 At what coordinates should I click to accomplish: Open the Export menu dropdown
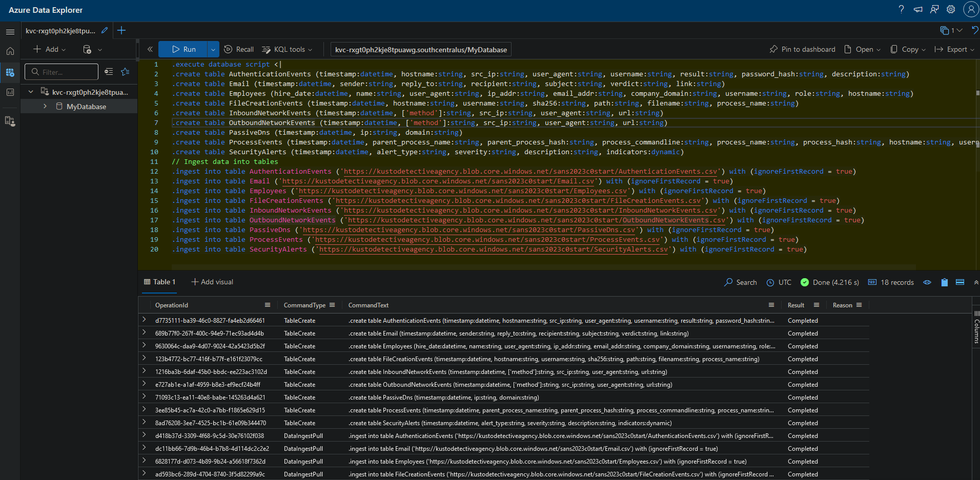pyautogui.click(x=954, y=49)
